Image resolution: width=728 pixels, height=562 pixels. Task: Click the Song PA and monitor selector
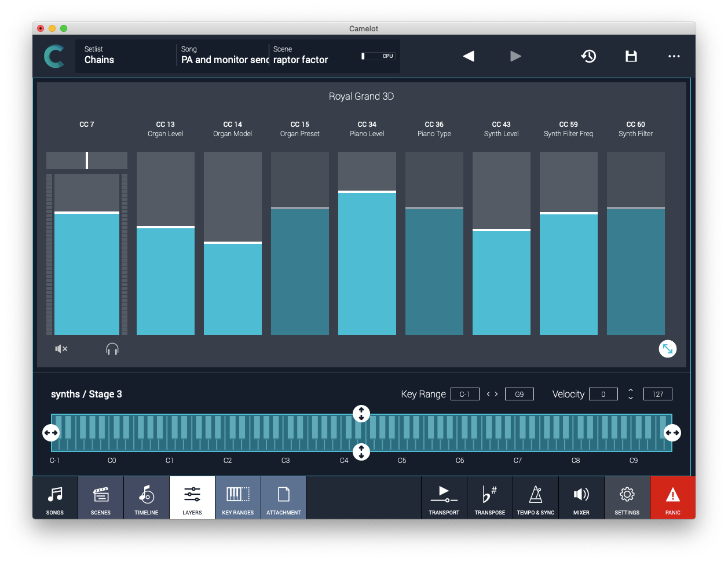[x=224, y=55]
